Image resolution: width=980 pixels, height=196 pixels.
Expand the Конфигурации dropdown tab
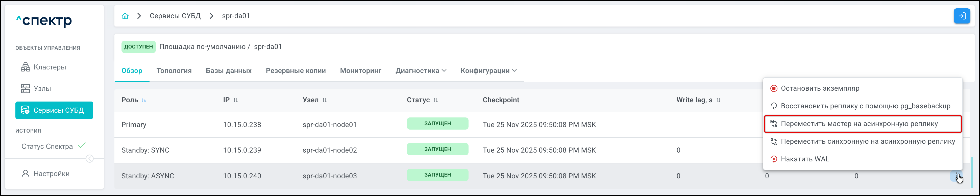pos(488,71)
